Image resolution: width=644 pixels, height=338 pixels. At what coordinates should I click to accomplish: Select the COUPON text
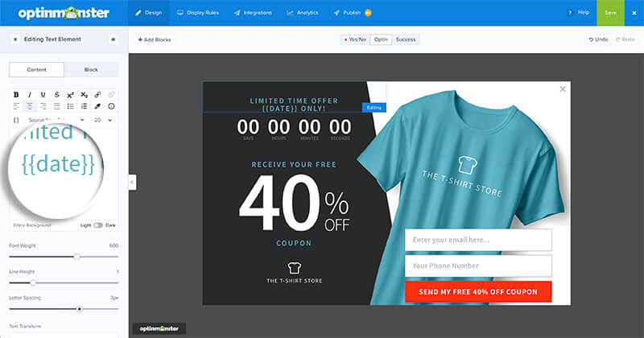294,243
